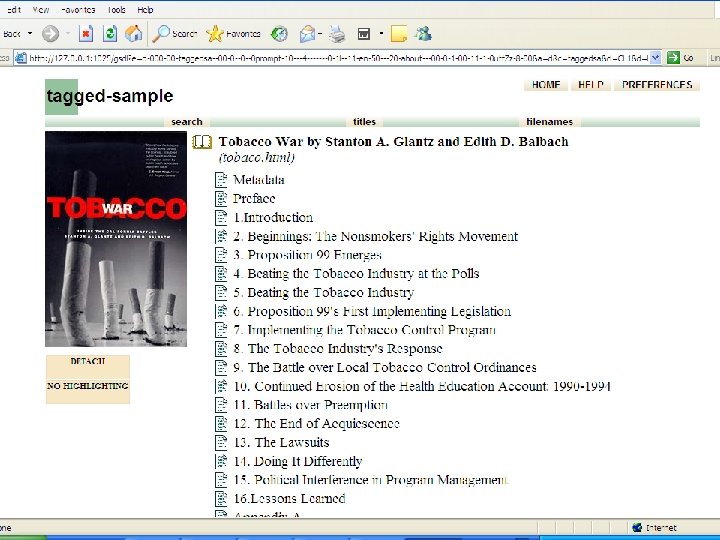Click the Mail envelope icon

click(x=307, y=34)
